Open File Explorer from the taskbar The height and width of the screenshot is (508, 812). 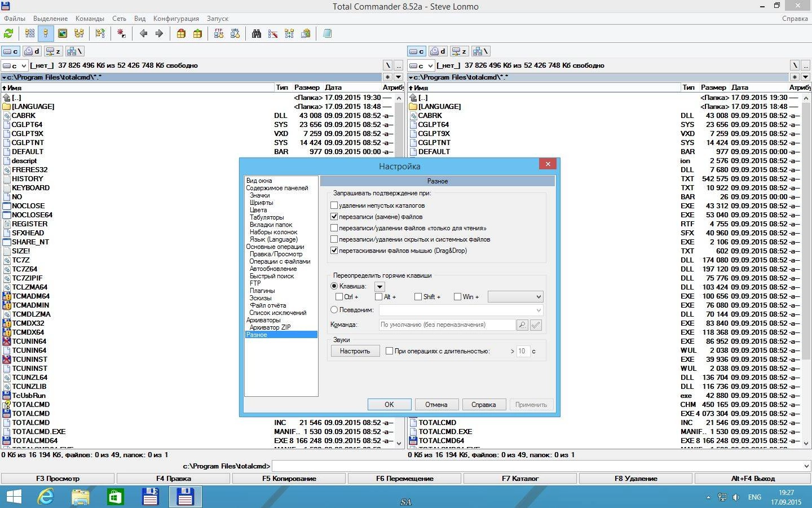[80, 497]
